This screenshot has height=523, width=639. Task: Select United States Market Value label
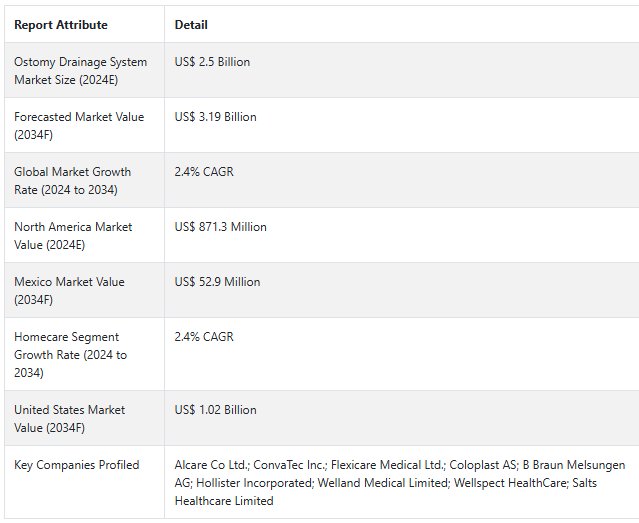70,419
